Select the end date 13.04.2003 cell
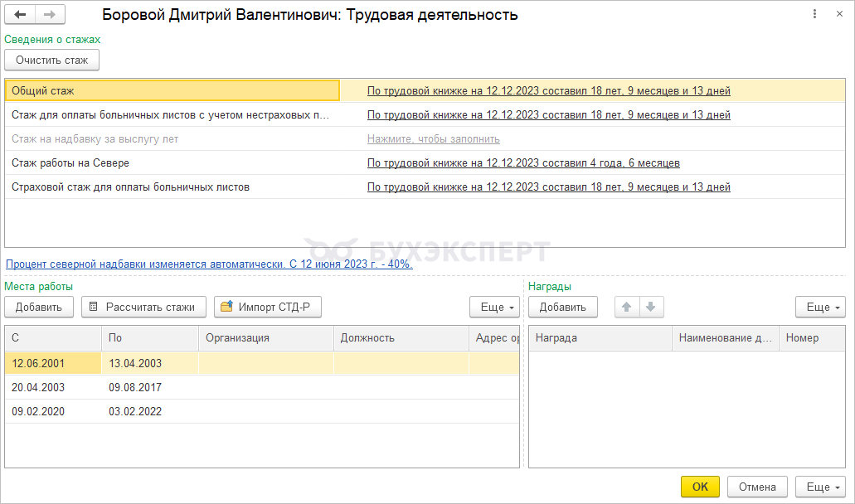The image size is (855, 504). pyautogui.click(x=150, y=363)
